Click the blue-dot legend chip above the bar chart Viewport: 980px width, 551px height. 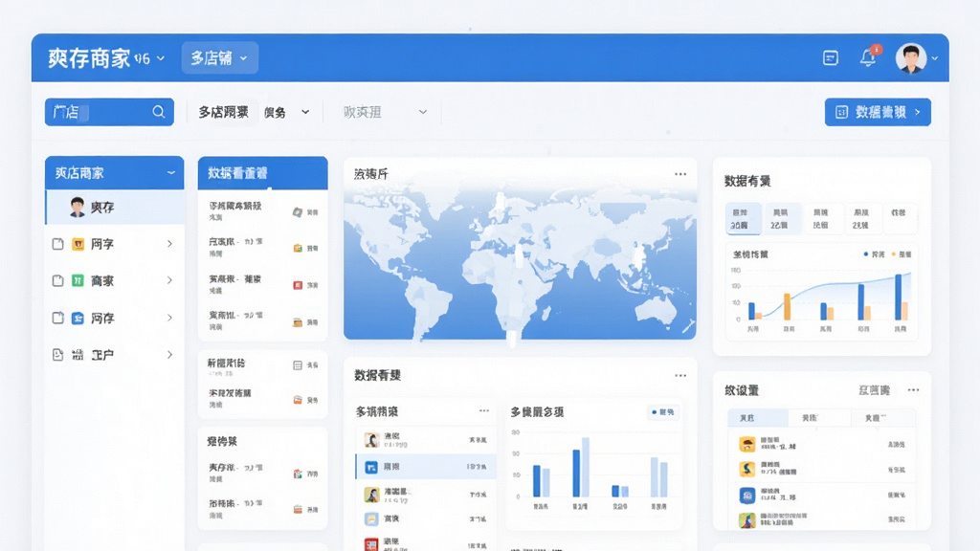click(x=663, y=412)
